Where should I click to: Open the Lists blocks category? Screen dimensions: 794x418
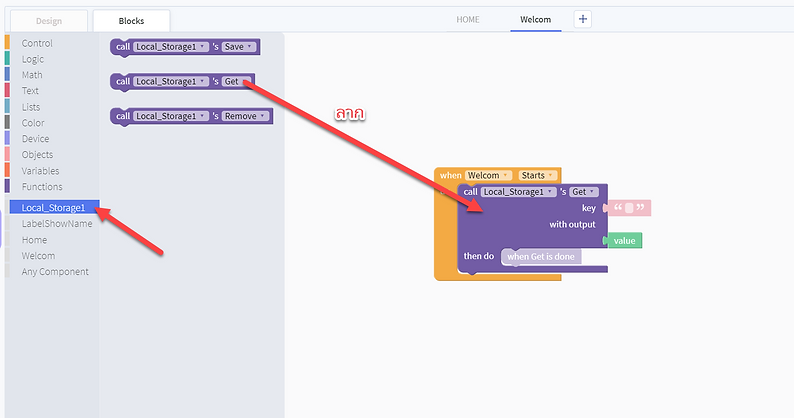pyautogui.click(x=31, y=107)
